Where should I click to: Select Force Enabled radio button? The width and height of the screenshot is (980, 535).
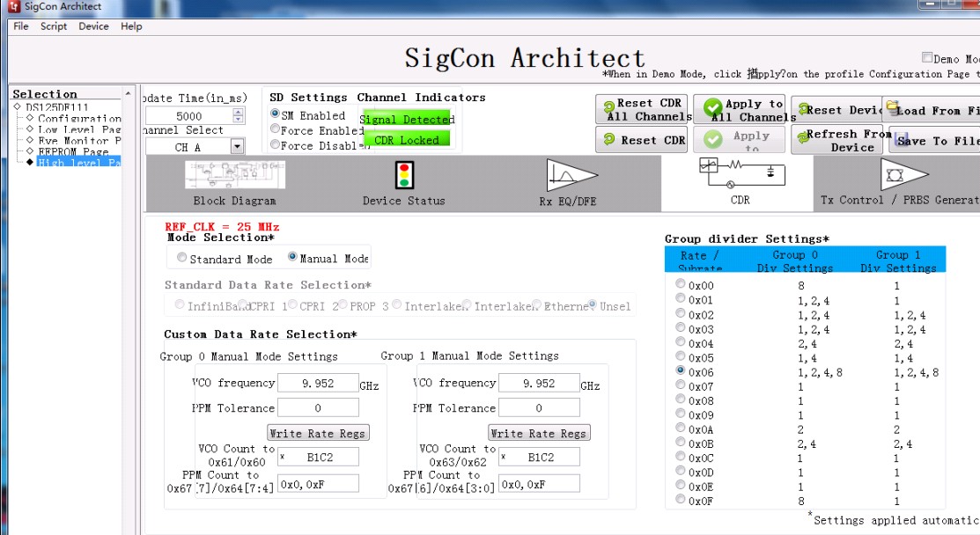[x=275, y=128]
